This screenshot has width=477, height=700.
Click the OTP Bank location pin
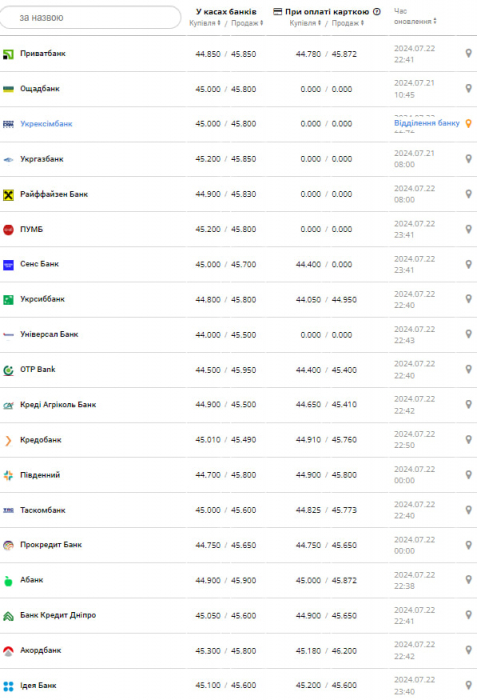click(x=469, y=370)
